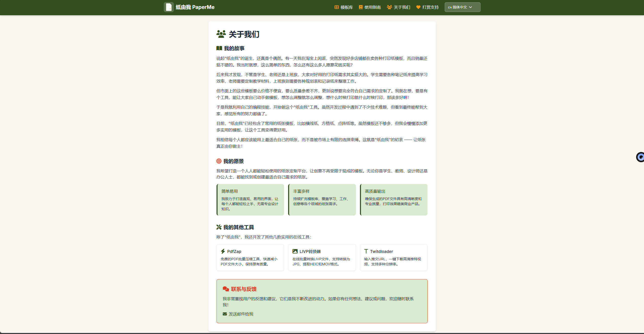Click the donate heart icon in the navbar
644x334 pixels.
click(x=418, y=7)
